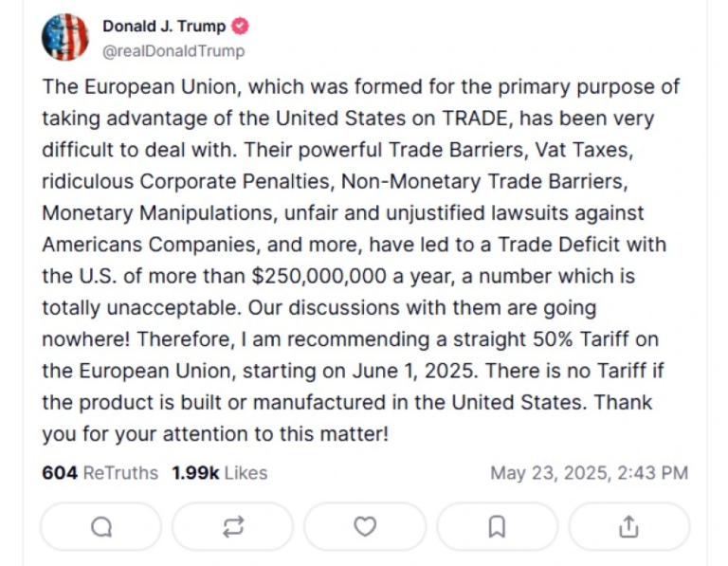Click the Donald J. Trump display name
Screen dimensions: 728x566
pos(163,27)
